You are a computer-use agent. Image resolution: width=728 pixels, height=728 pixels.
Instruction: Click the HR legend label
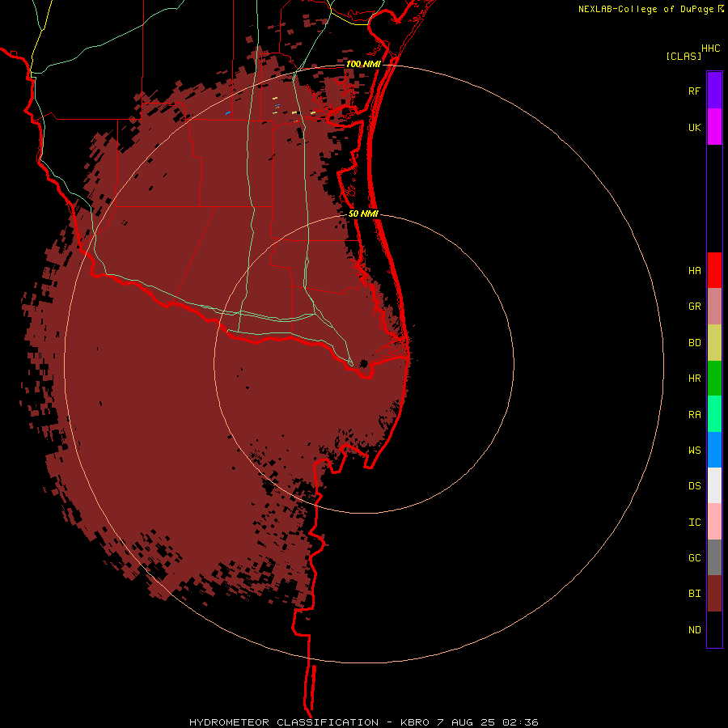(694, 379)
